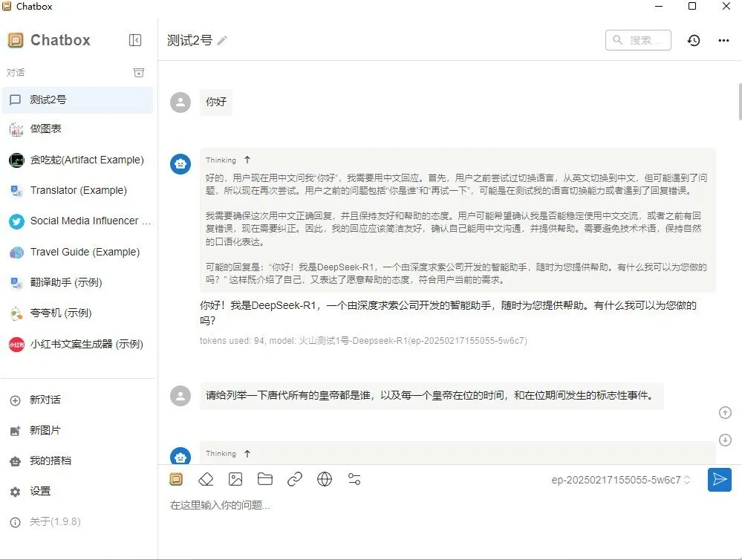Image resolution: width=742 pixels, height=560 pixels.
Task: Open 关于(1.9.8) about page
Action: (77, 521)
